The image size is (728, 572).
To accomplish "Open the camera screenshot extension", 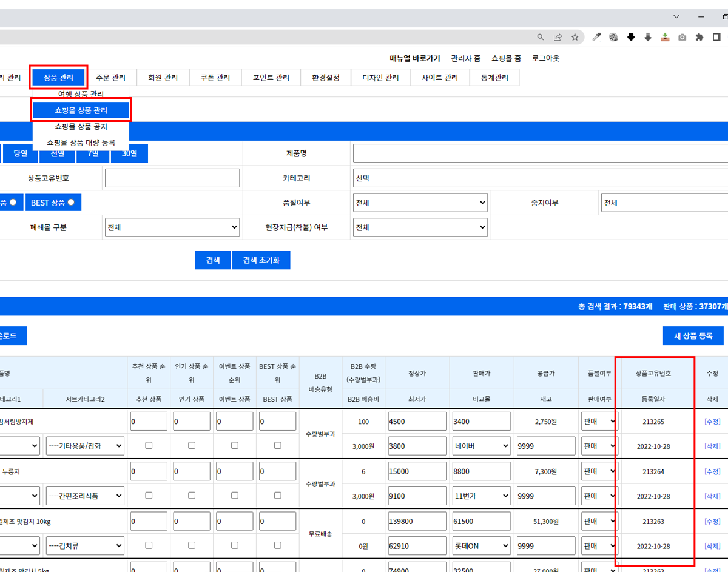I will (x=682, y=37).
